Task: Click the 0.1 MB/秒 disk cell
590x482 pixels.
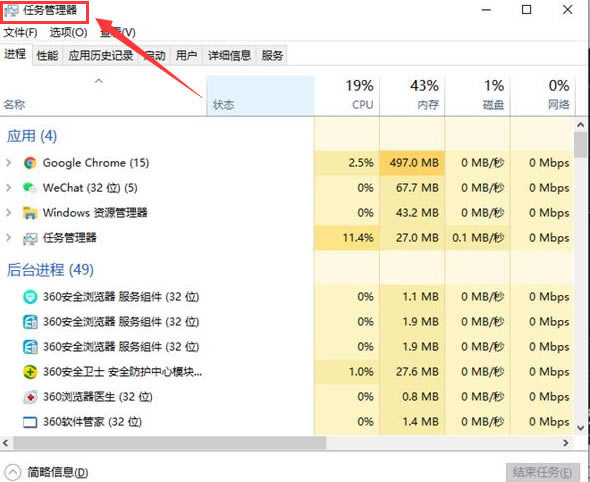Action: [x=477, y=238]
